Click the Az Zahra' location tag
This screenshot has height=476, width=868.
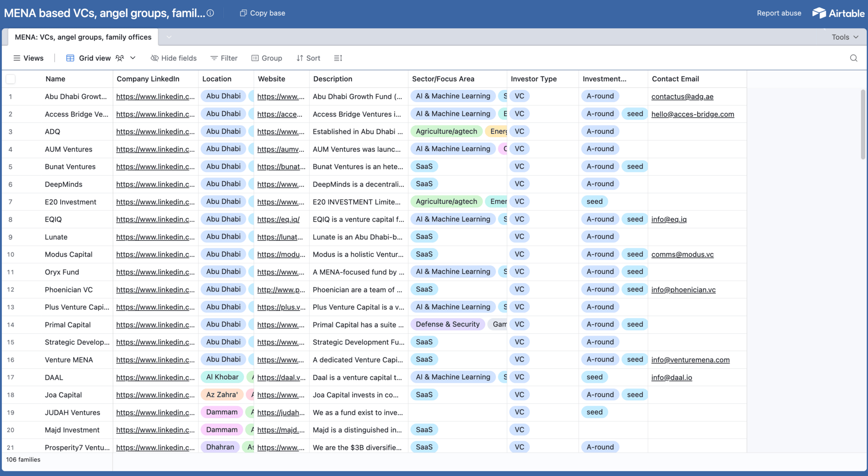222,395
